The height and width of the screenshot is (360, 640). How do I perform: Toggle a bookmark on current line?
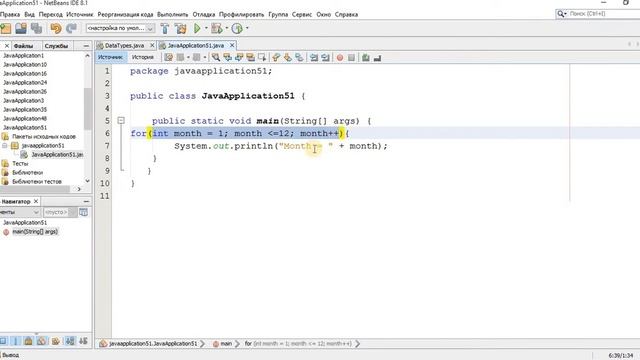(299, 58)
